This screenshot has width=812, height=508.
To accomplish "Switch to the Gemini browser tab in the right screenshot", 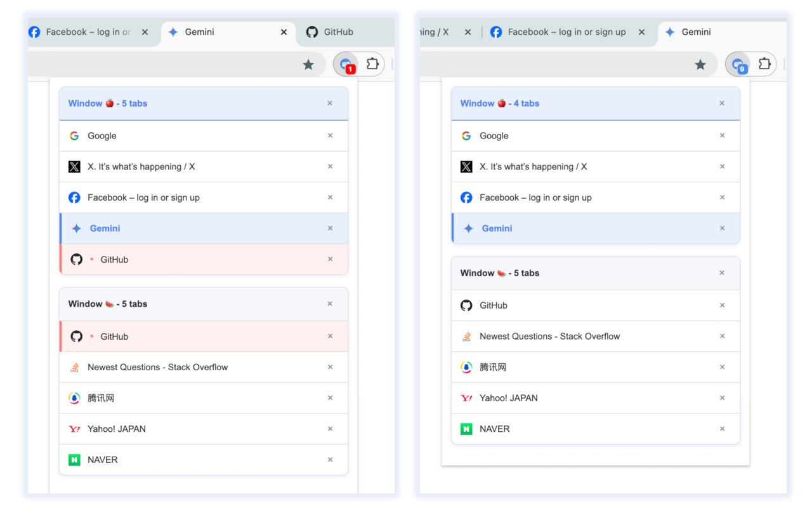I will pos(723,32).
